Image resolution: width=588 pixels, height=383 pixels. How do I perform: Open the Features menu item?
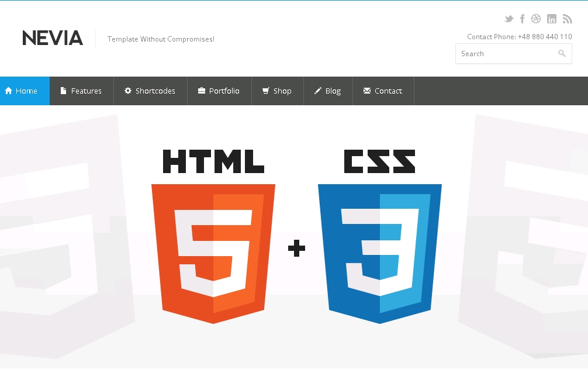tap(81, 91)
